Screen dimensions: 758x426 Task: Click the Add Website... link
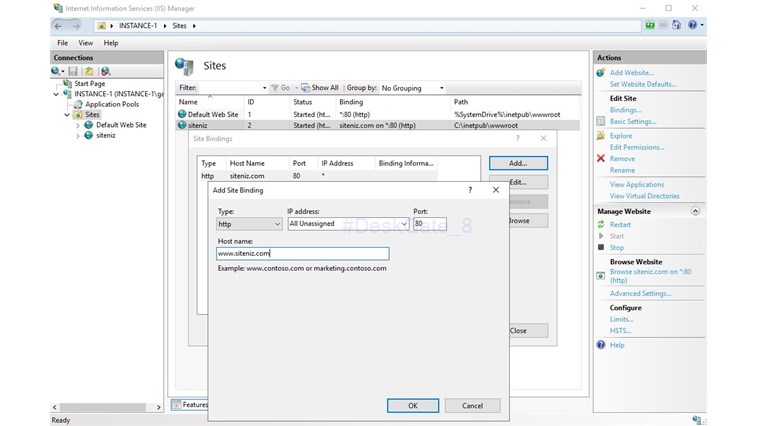tap(631, 73)
